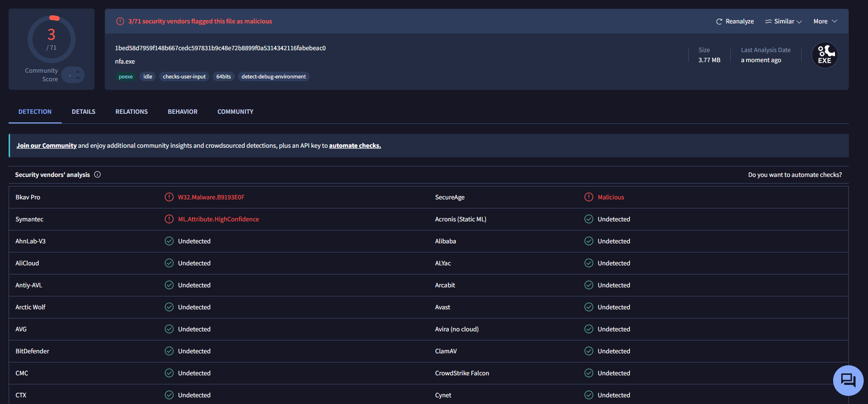Select the idle tag
868x404 pixels.
tap(148, 76)
